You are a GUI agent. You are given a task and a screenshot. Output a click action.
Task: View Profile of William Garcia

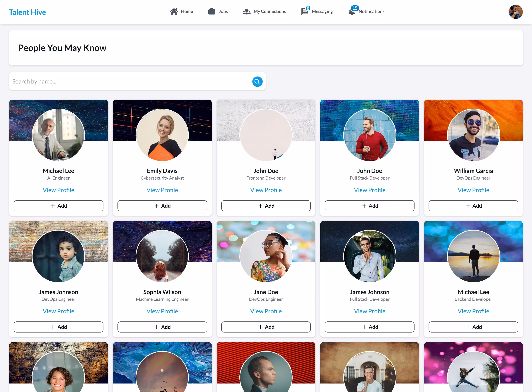point(473,190)
